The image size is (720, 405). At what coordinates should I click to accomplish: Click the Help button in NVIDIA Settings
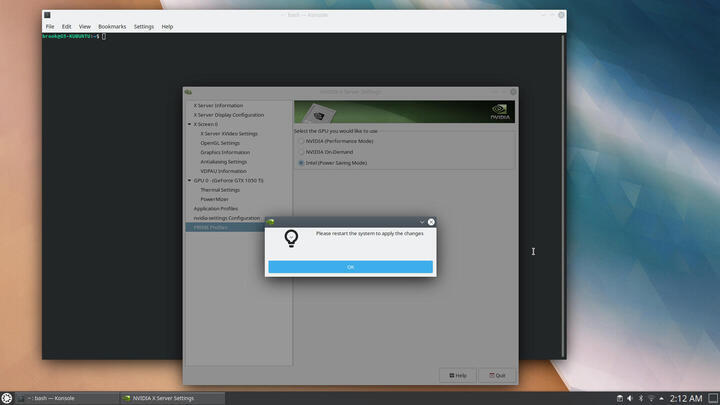coord(457,375)
